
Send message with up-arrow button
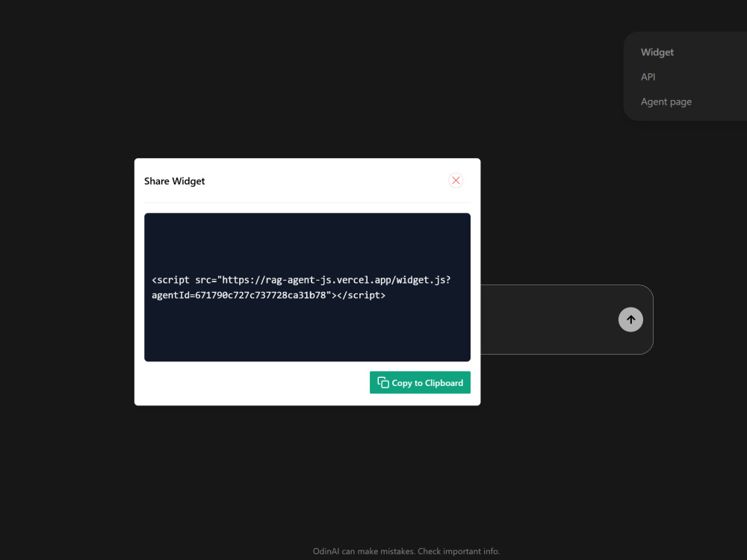[x=630, y=320]
